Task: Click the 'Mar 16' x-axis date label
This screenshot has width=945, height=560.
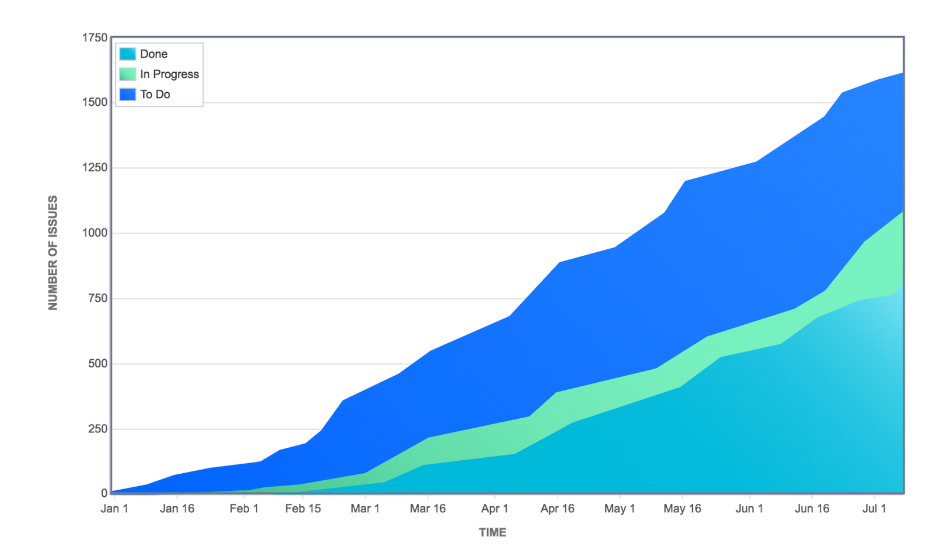Action: (428, 509)
